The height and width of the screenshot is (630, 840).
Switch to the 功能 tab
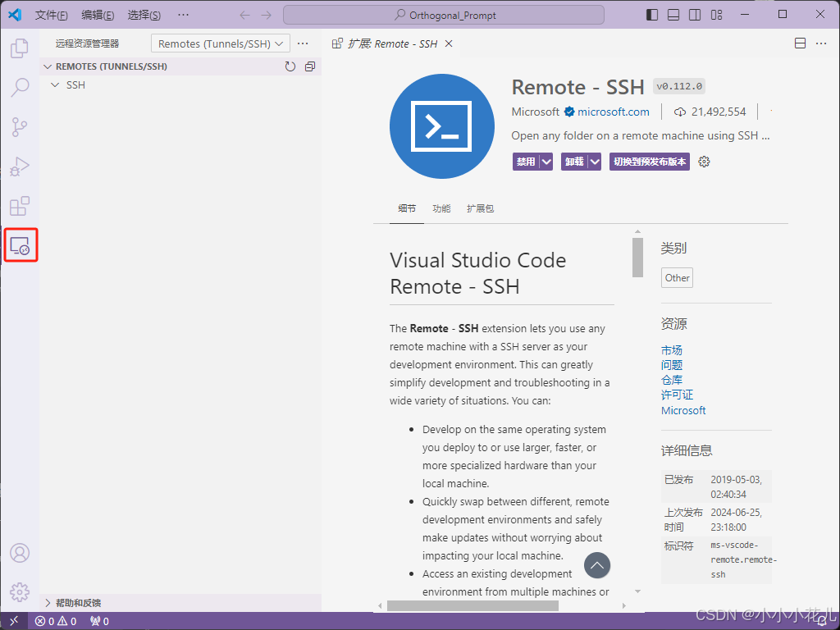441,208
